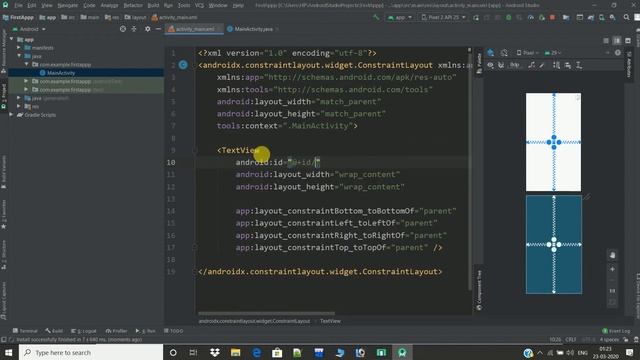Open the SDK Manager toolbar icon
640x360 pixels.
click(x=613, y=18)
